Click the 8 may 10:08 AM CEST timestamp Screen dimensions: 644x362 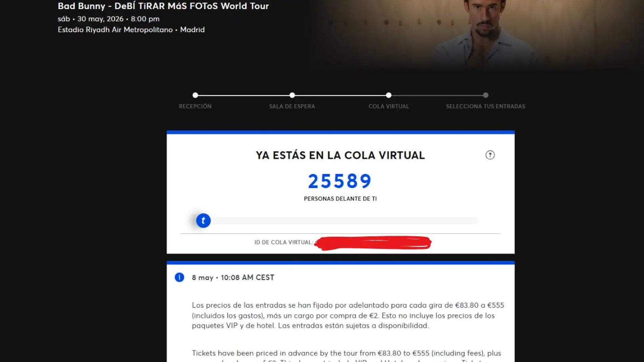[233, 278]
